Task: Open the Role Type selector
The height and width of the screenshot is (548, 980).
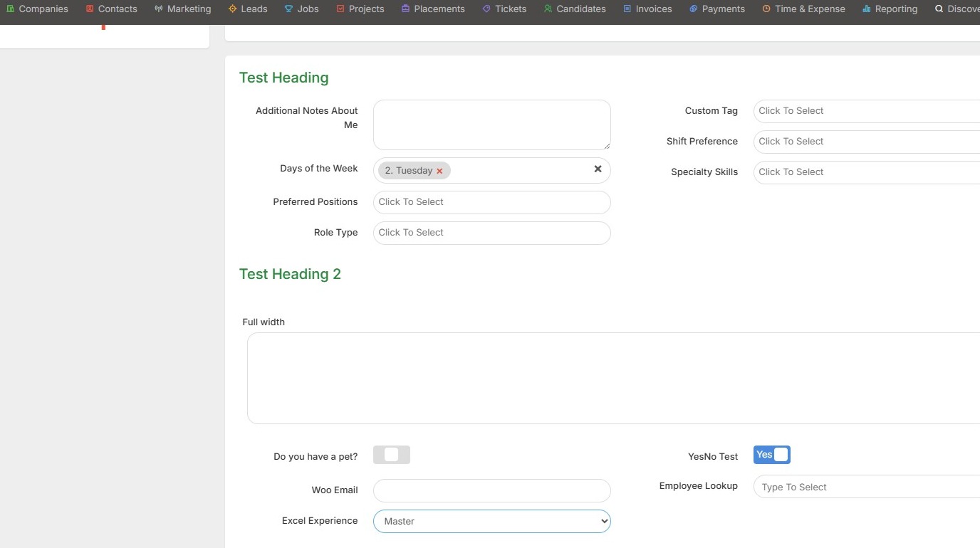Action: 492,233
